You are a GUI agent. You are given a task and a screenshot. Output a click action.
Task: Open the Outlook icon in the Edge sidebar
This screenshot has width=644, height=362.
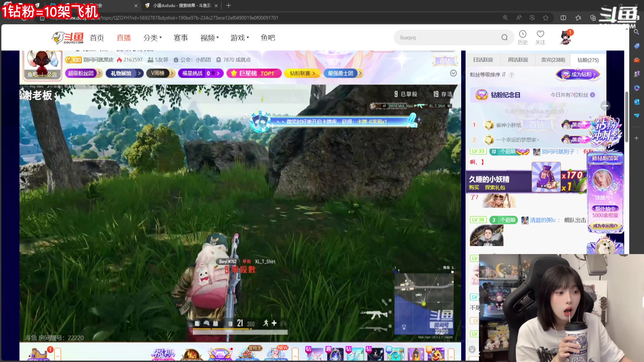point(636,102)
